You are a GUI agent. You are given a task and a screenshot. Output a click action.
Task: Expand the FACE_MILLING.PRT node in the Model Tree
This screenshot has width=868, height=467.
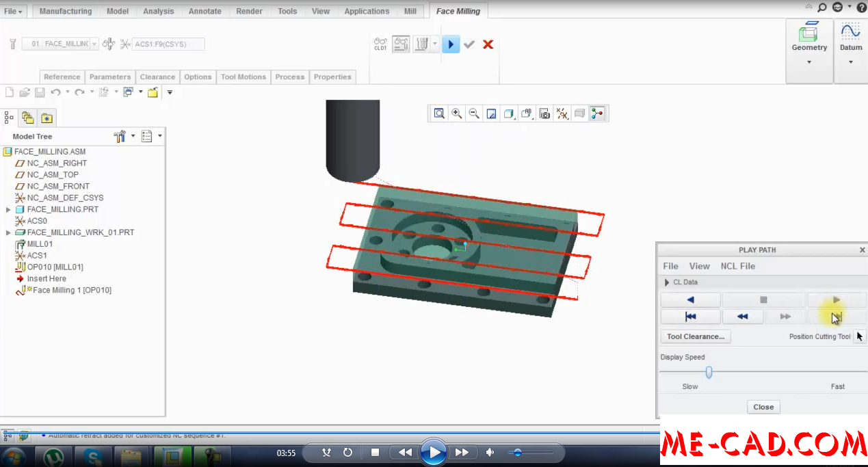click(8, 209)
